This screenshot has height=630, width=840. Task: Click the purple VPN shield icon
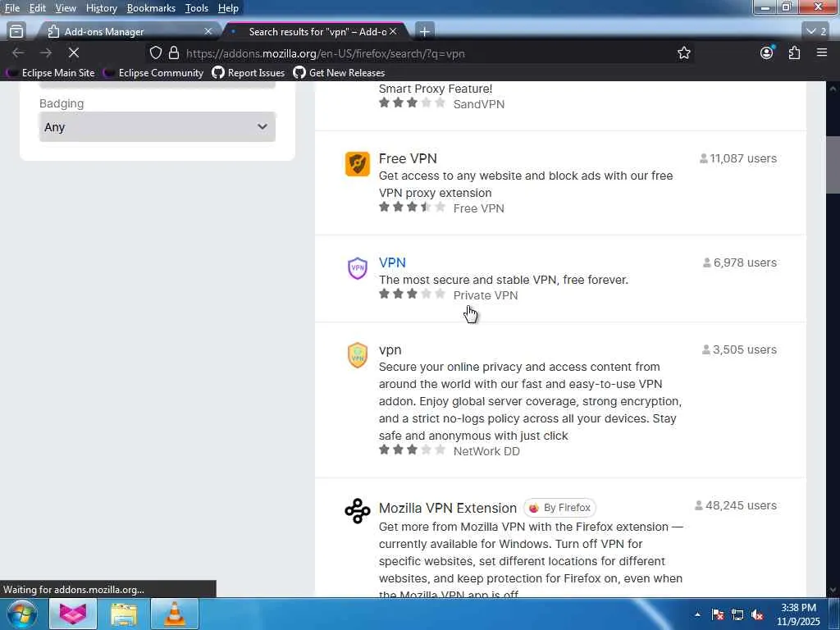click(x=358, y=268)
